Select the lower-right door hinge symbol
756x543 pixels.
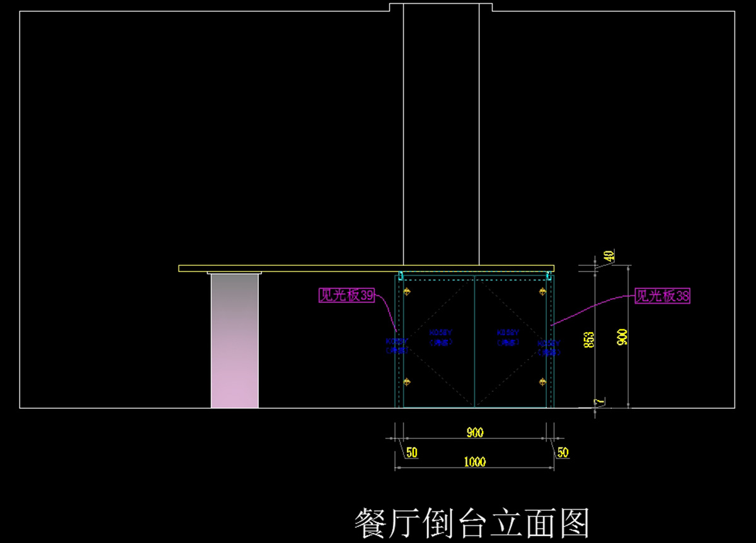tap(542, 382)
